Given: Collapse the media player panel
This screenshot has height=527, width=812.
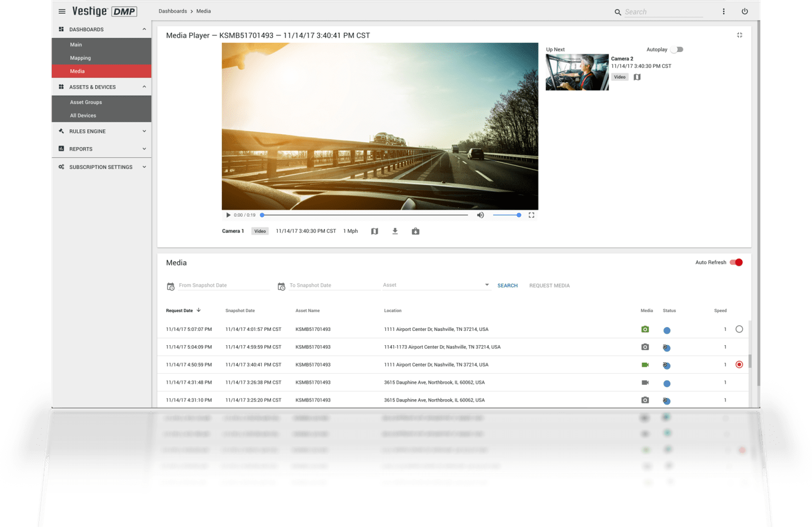Looking at the screenshot, I should click(740, 35).
